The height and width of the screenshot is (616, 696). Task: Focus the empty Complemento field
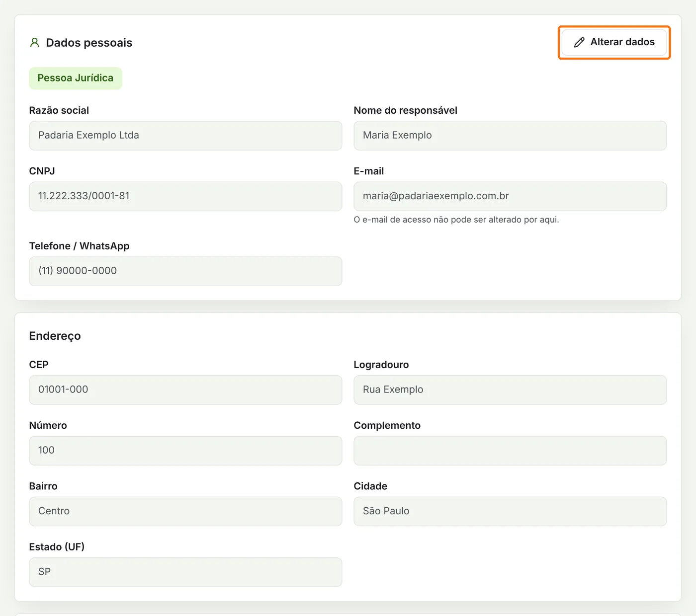pos(510,451)
